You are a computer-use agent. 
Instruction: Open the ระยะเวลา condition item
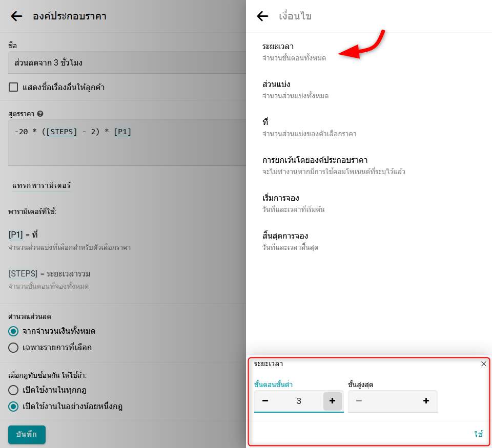[x=294, y=52]
